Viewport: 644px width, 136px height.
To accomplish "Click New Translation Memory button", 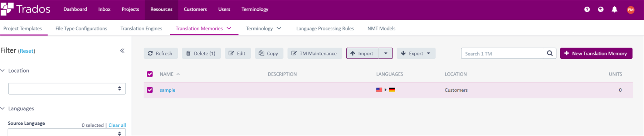I will pyautogui.click(x=596, y=53).
